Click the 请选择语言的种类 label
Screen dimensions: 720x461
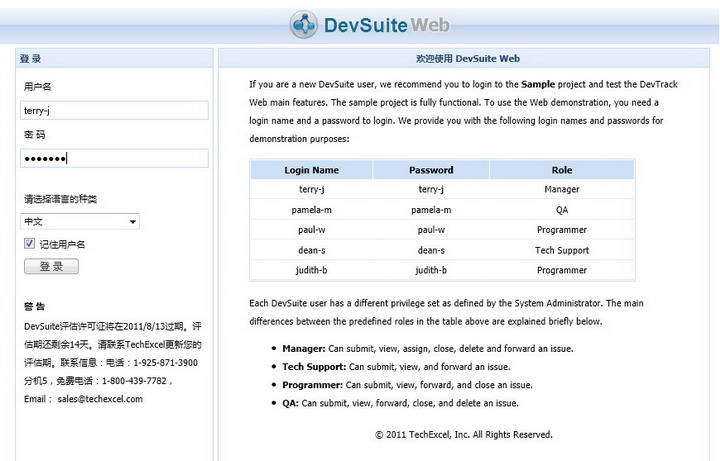click(x=60, y=199)
